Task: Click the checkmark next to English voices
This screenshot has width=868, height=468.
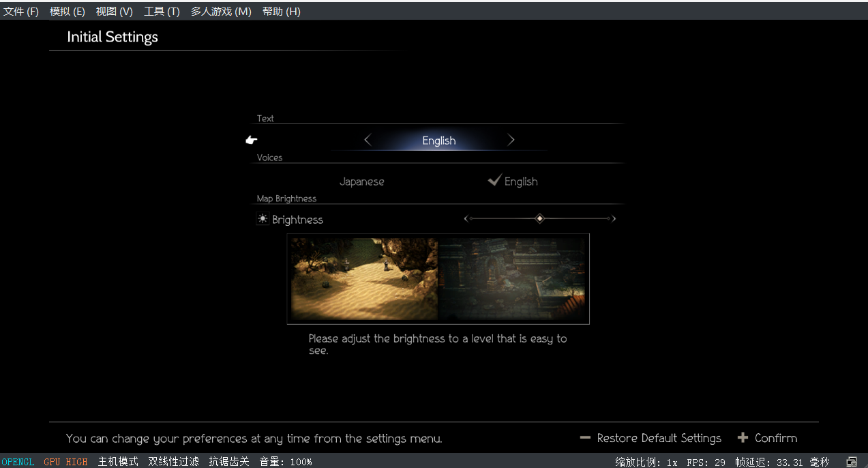Action: [x=494, y=180]
